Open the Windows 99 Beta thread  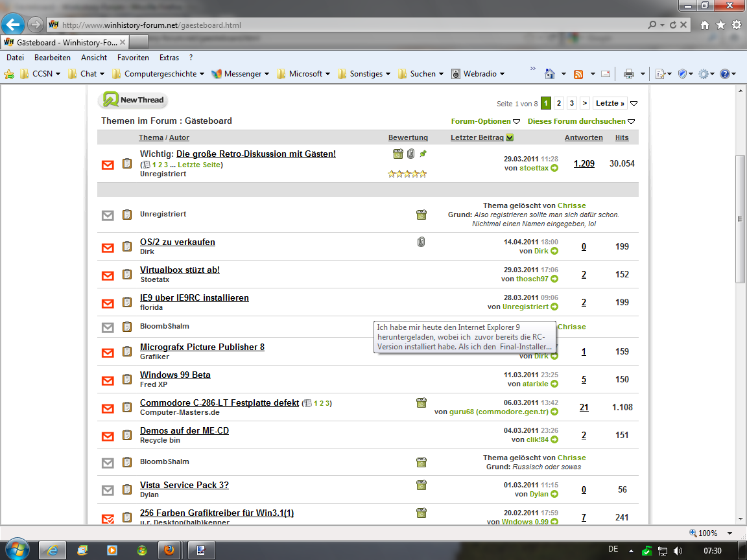175,375
